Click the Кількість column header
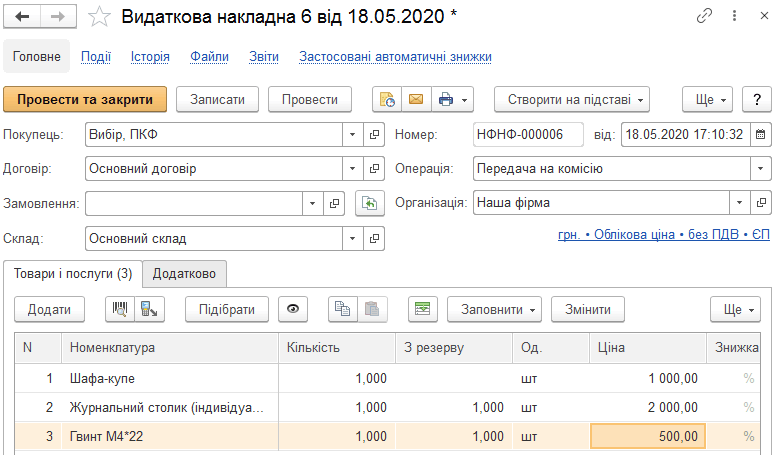Viewport: 779px width, 455px height. [x=337, y=348]
